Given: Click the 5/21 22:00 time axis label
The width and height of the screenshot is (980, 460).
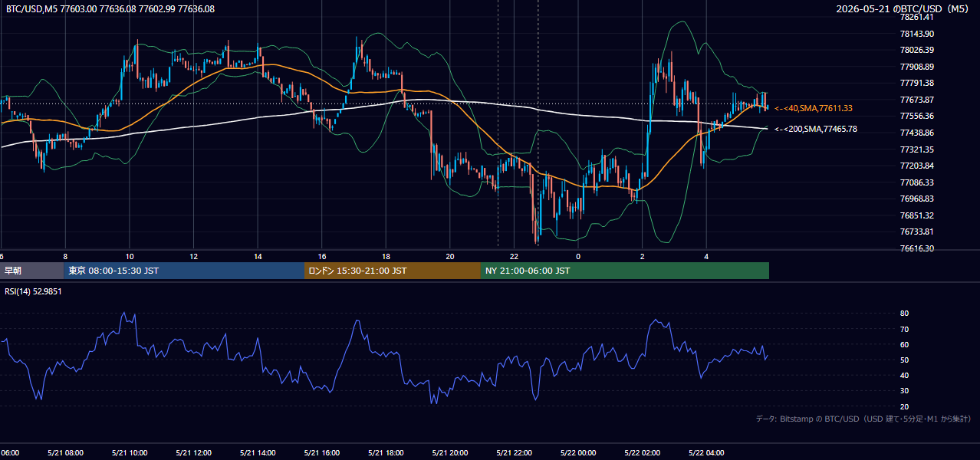Looking at the screenshot, I should pyautogui.click(x=514, y=453).
